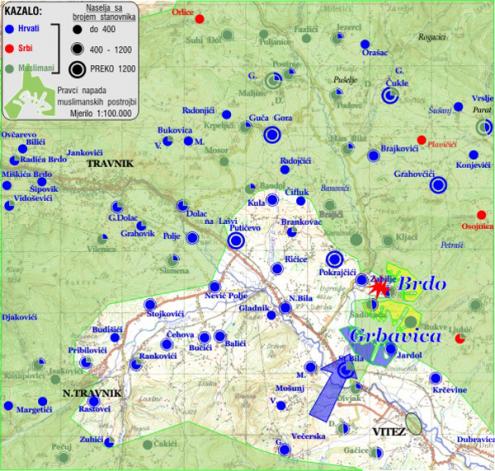The height and width of the screenshot is (471, 495).
Task: Click the VITEZ town label
Action: [x=389, y=432]
